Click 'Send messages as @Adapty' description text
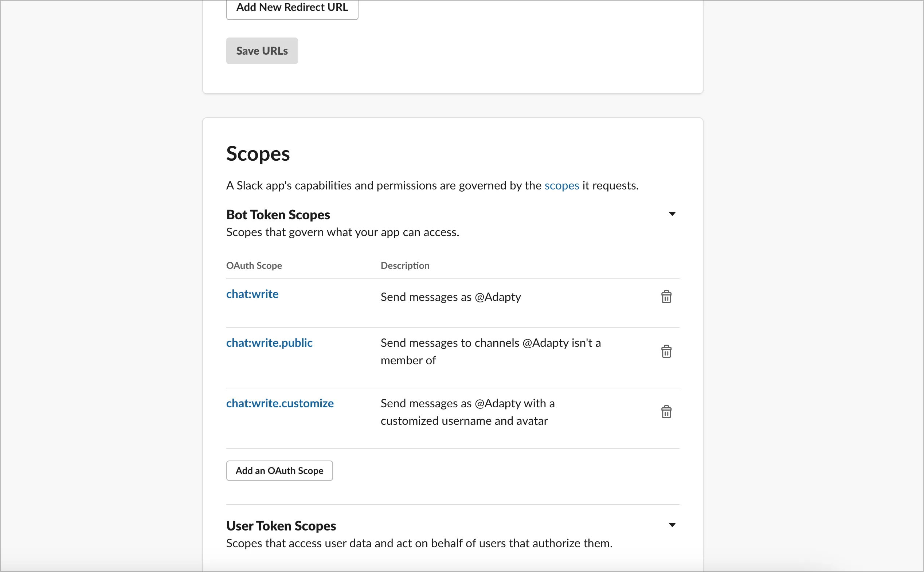The height and width of the screenshot is (572, 924). point(450,297)
